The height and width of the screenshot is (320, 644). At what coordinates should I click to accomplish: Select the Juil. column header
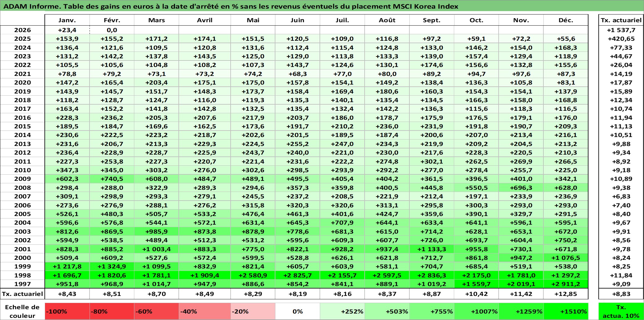pyautogui.click(x=342, y=20)
